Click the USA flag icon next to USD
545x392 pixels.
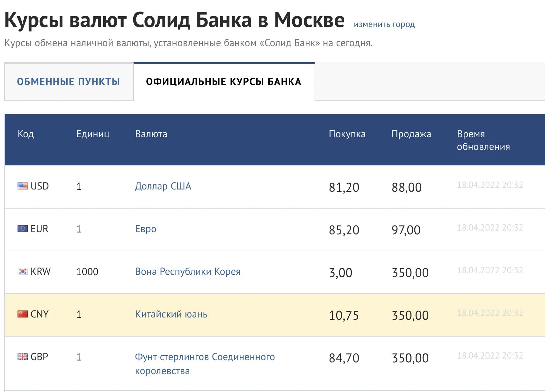click(23, 186)
